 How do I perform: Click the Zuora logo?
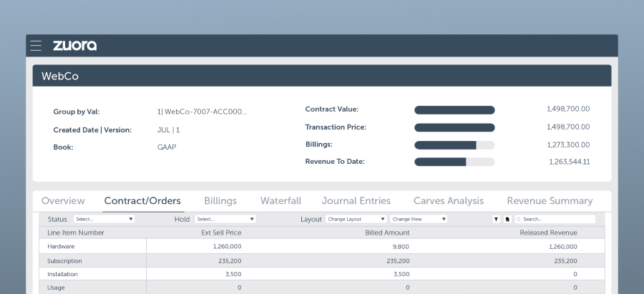click(74, 46)
